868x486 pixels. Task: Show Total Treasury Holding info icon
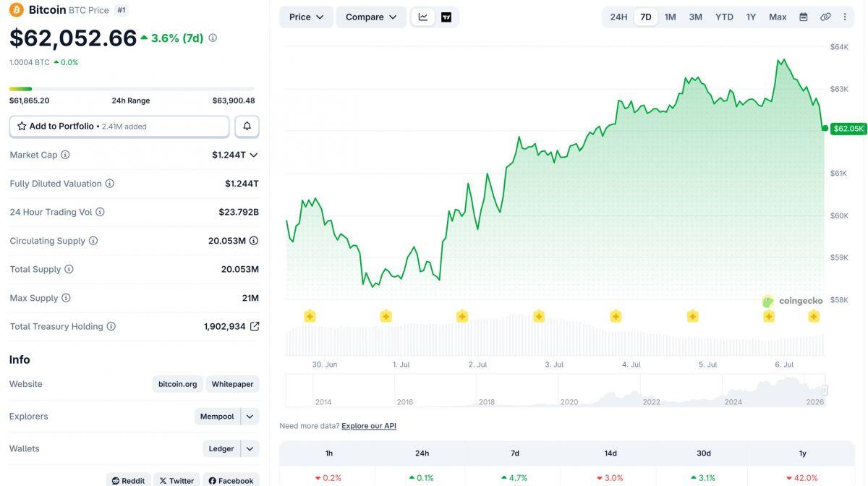(x=111, y=326)
